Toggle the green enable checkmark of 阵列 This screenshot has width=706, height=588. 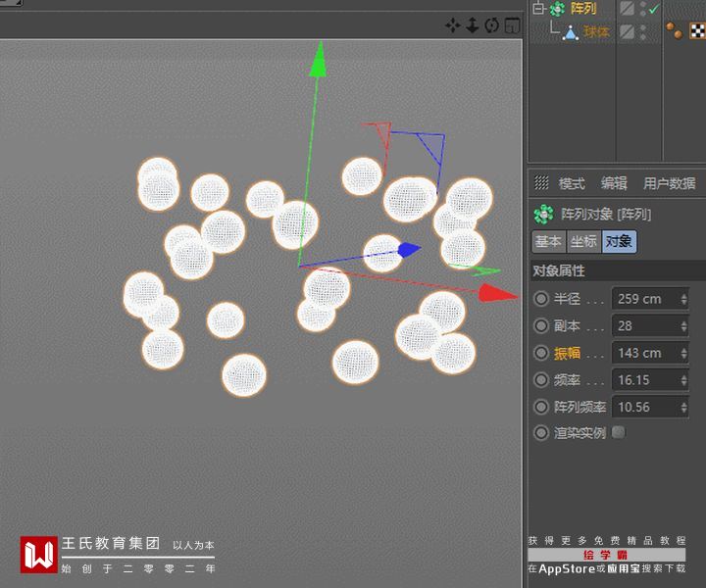654,8
